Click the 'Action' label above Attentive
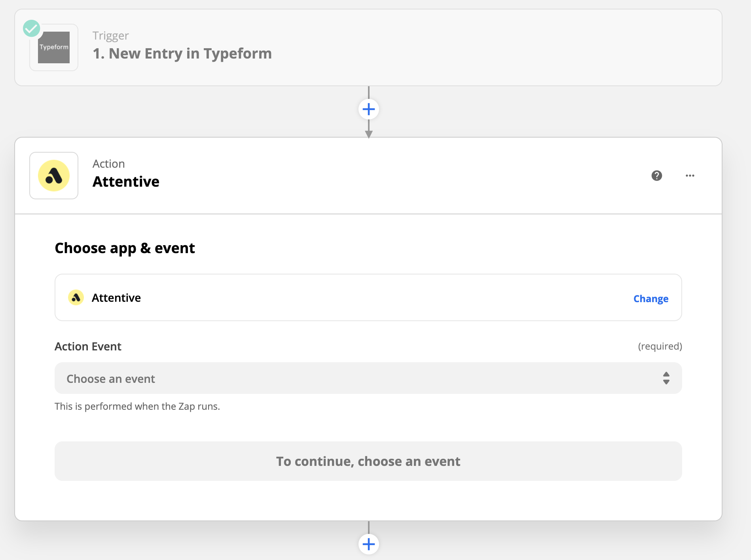 point(109,164)
